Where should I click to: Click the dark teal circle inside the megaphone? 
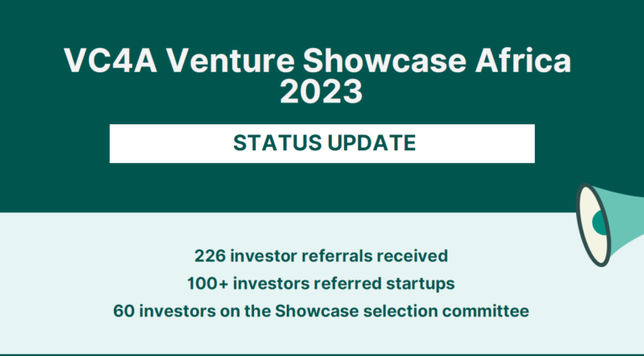pos(600,222)
